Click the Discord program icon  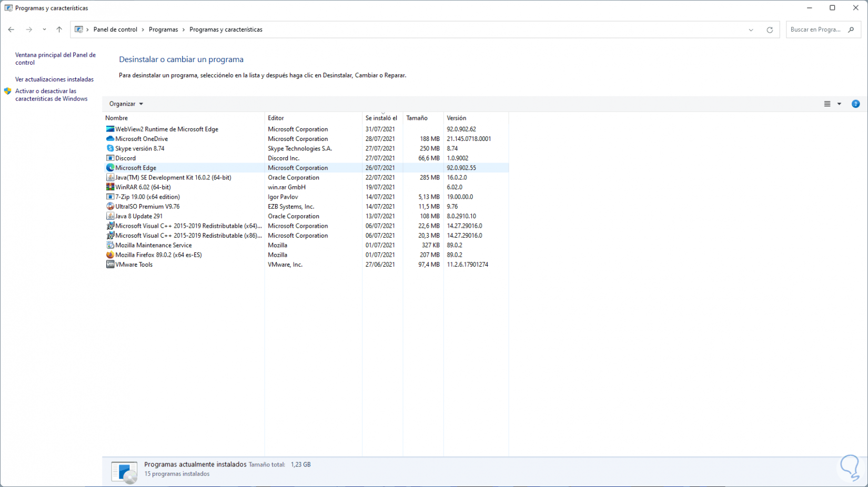pyautogui.click(x=110, y=158)
